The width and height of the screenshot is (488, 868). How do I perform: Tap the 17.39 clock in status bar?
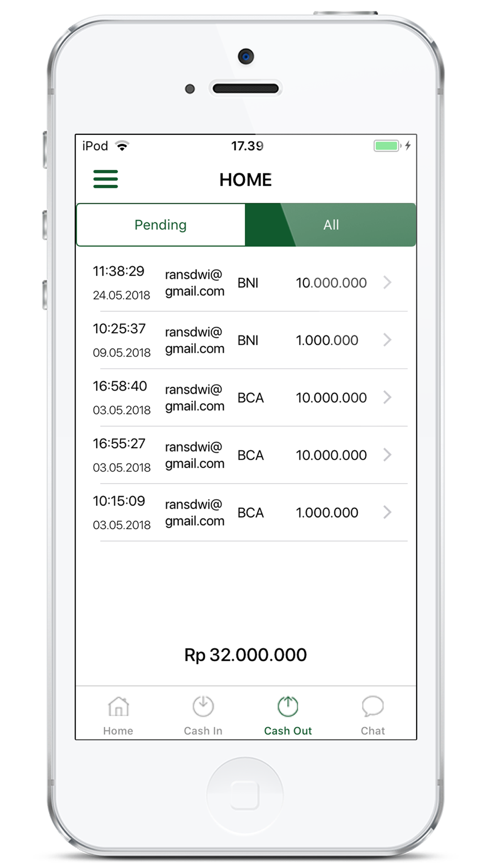247,146
